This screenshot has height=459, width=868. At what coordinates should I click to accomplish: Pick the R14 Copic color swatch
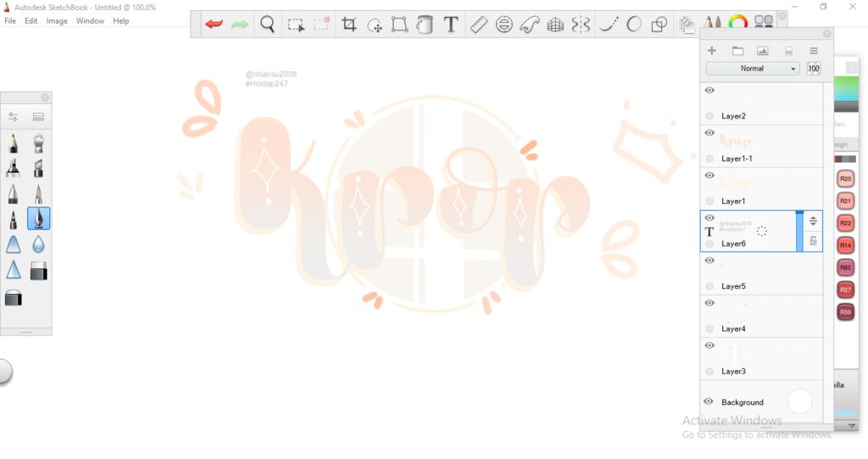coord(845,245)
